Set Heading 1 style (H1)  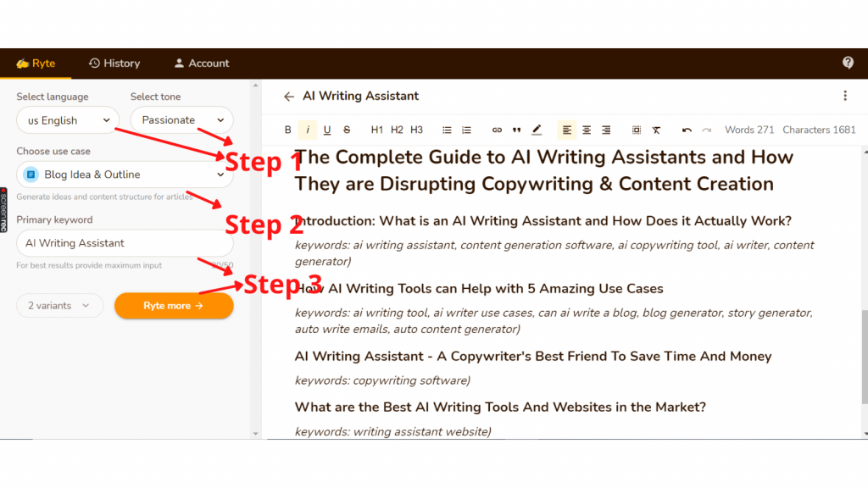(377, 130)
